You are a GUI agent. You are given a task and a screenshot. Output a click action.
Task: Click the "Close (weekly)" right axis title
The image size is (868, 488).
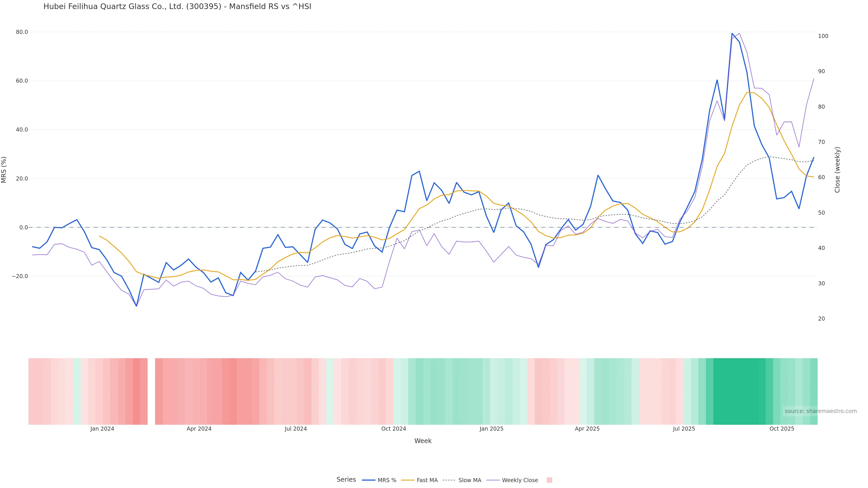coord(837,170)
